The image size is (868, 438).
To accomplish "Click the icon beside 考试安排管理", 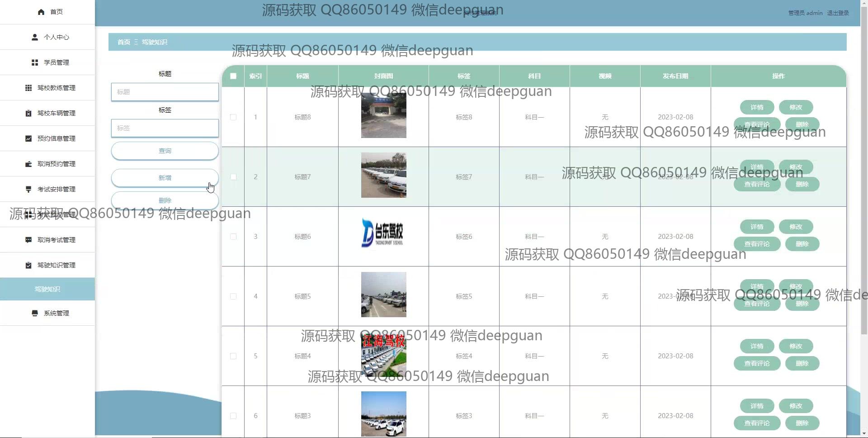I will (x=28, y=189).
